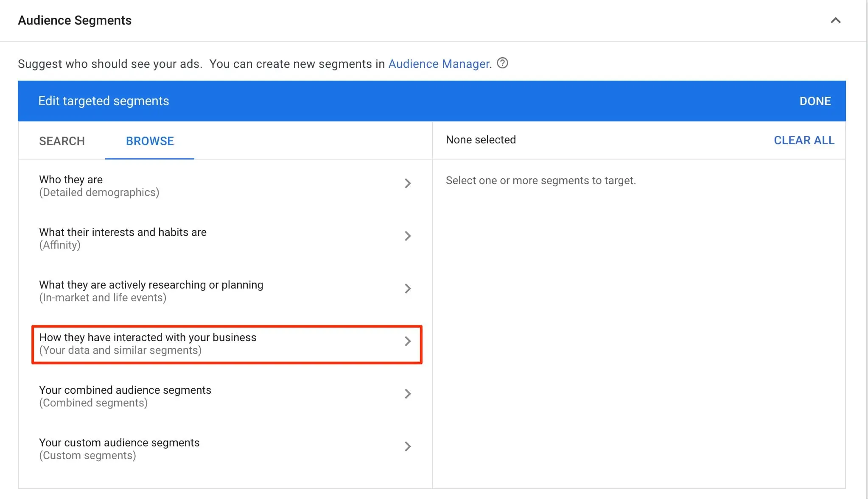This screenshot has height=499, width=868.
Task: Open the Audience Manager link
Action: tap(439, 64)
